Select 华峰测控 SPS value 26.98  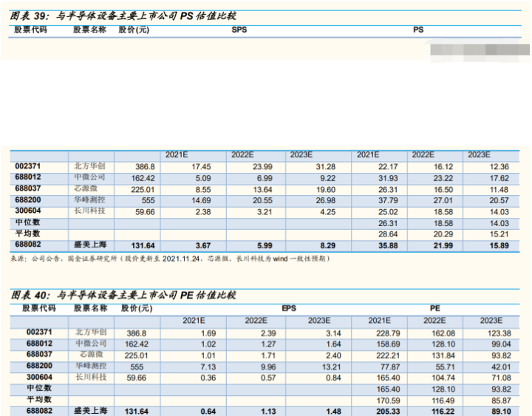coord(326,200)
